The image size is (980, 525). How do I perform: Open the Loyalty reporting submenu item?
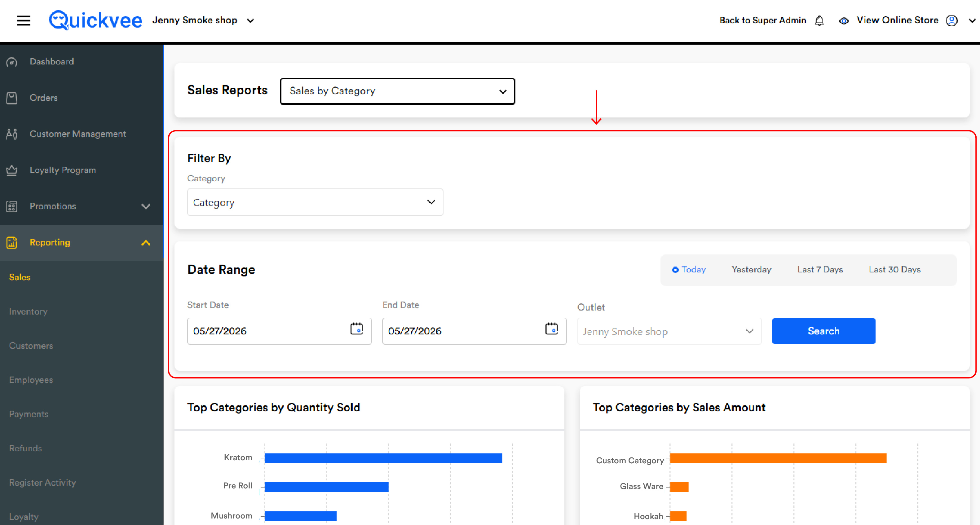(x=24, y=517)
